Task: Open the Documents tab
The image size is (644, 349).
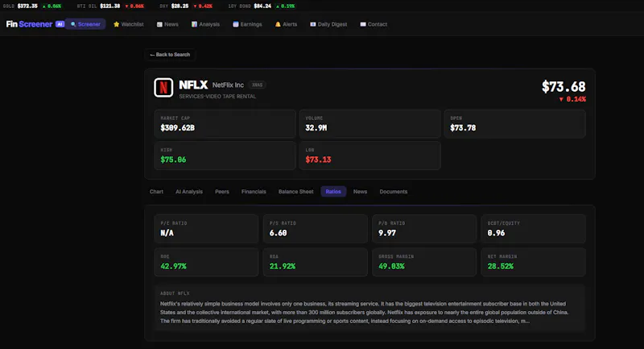Action: coord(394,192)
